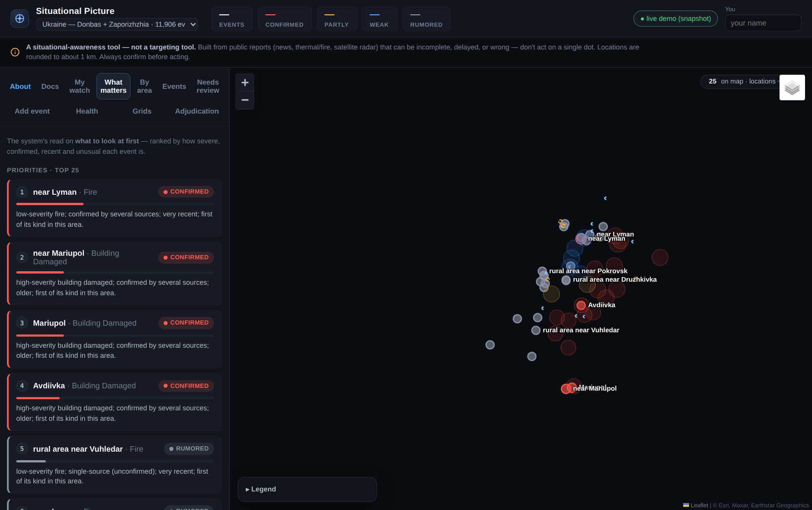Go to the Health tab
Image resolution: width=812 pixels, height=510 pixels.
87,111
